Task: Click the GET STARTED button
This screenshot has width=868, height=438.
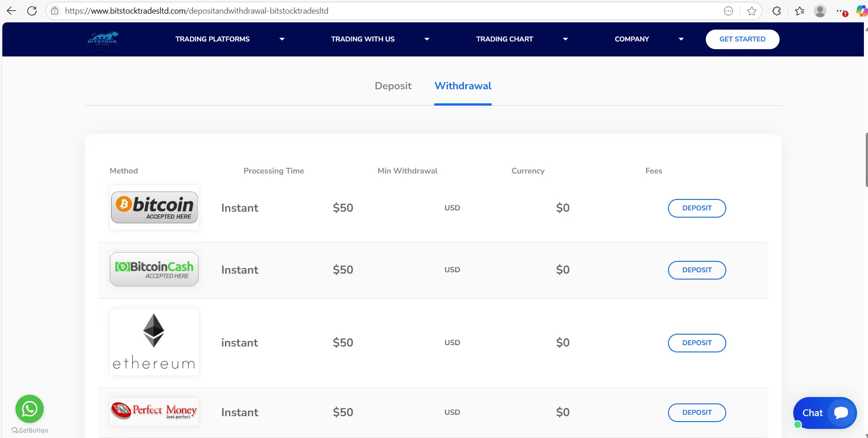Action: tap(742, 39)
